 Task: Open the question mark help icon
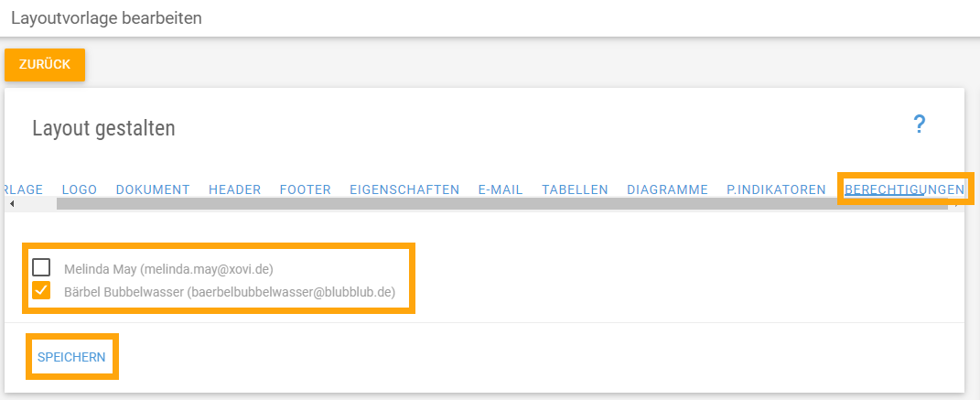pos(919,124)
